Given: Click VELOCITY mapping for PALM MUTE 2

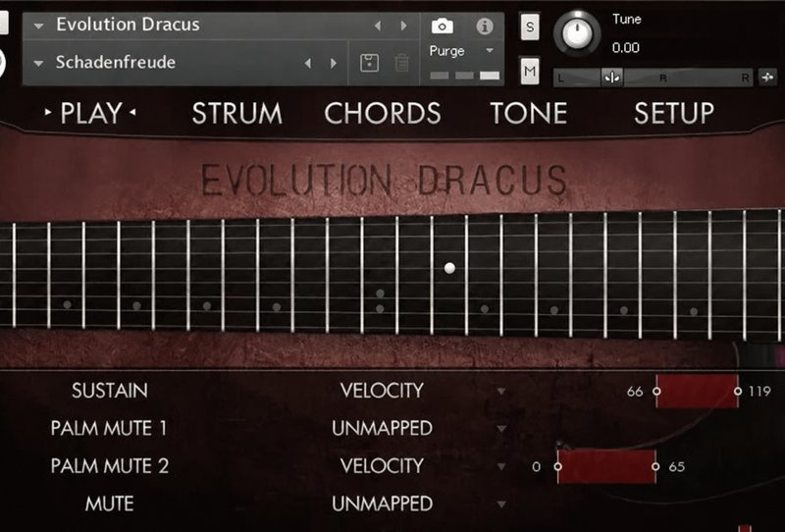Looking at the screenshot, I should (x=382, y=466).
